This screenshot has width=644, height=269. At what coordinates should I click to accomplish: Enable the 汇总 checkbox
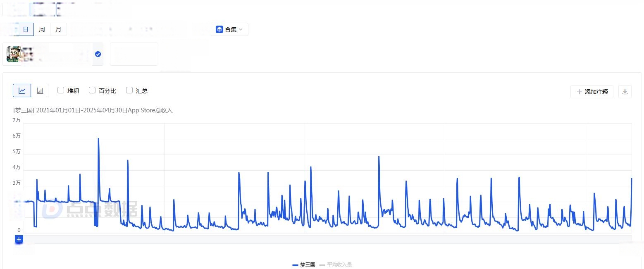[x=129, y=90]
